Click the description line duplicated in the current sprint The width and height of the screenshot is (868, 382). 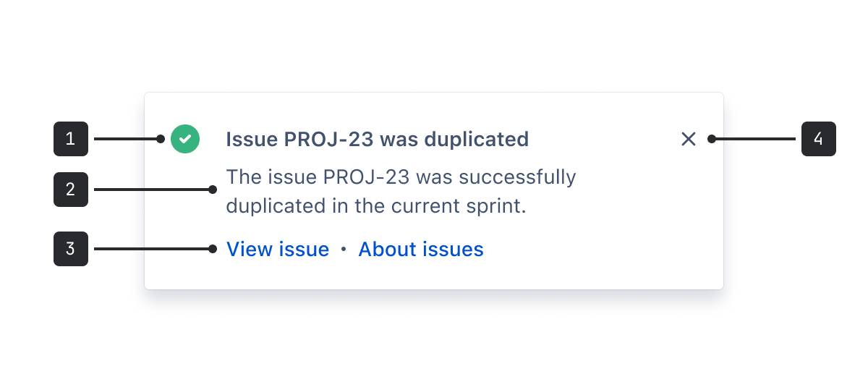[x=376, y=206]
